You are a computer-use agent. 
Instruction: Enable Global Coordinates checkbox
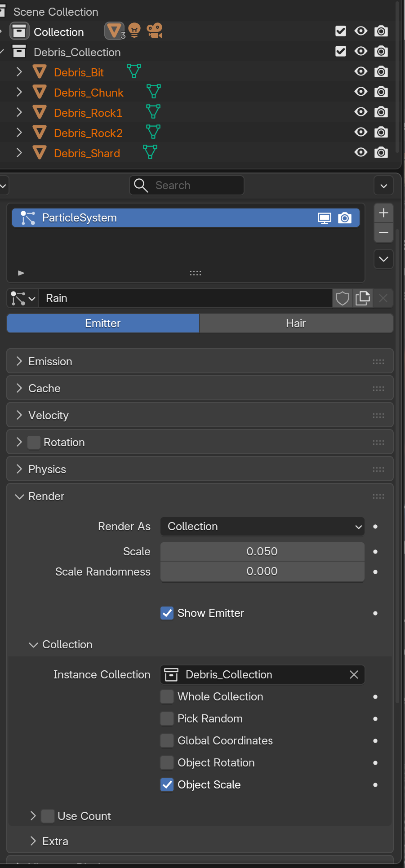point(167,741)
